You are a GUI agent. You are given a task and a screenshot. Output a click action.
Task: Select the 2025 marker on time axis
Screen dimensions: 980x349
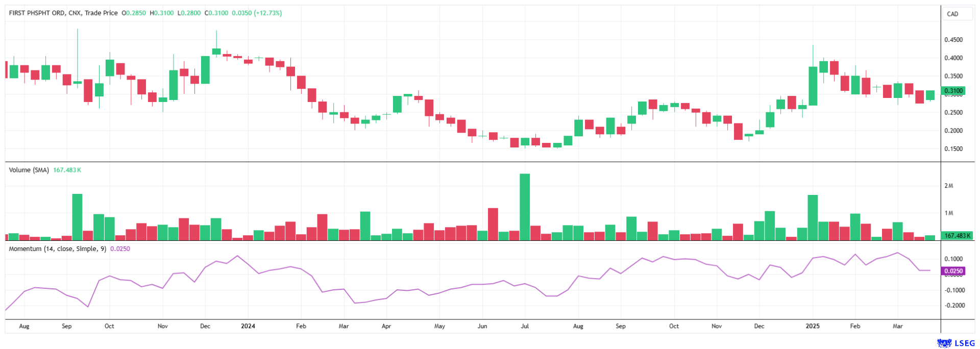[813, 326]
